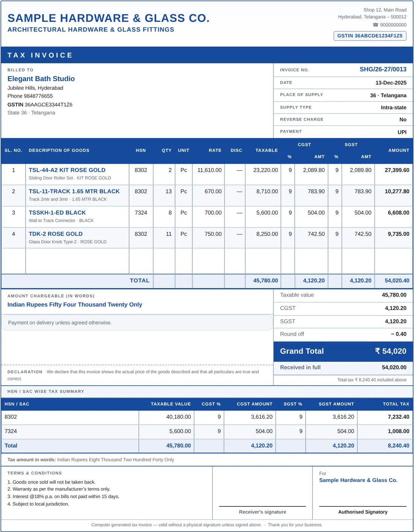Click the TAXABLE VALUE summary column header
The image size is (414, 532).
coord(171,404)
